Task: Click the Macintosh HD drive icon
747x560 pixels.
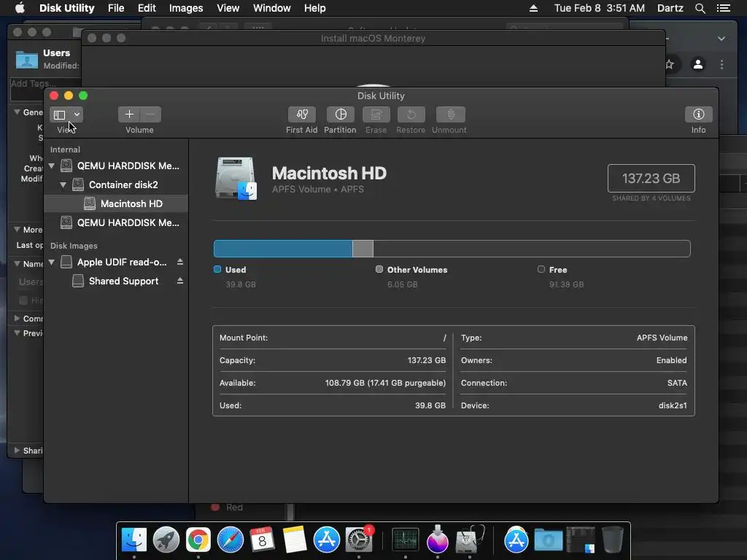Action: 236,179
